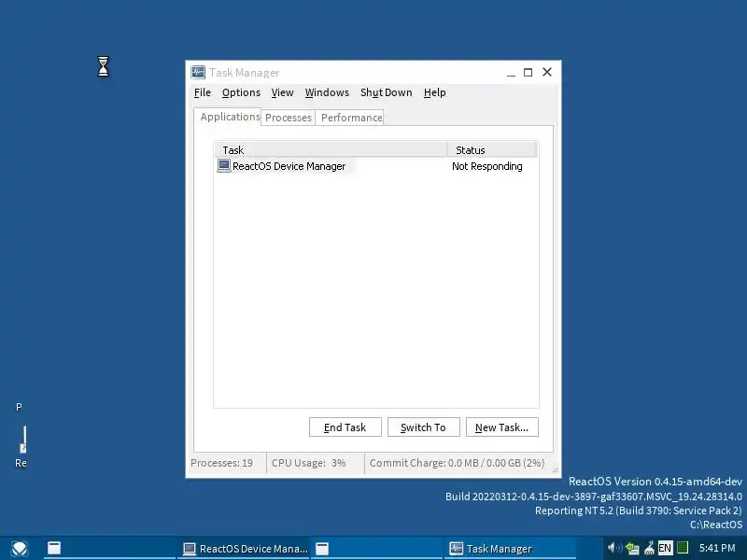Open the Help menu
This screenshot has width=747, height=560.
435,92
